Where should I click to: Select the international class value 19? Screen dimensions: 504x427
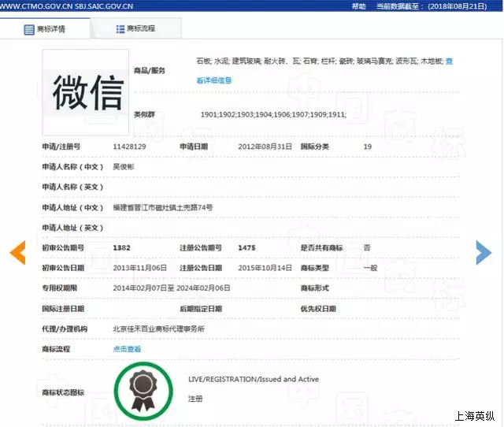[368, 147]
